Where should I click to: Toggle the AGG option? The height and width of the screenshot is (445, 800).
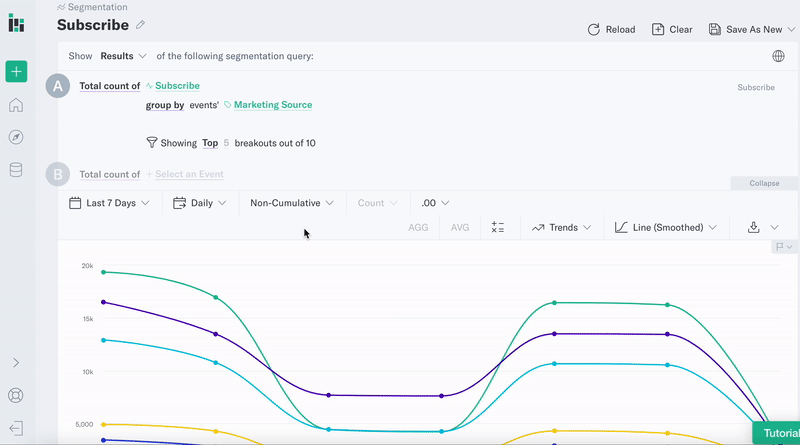coord(418,228)
